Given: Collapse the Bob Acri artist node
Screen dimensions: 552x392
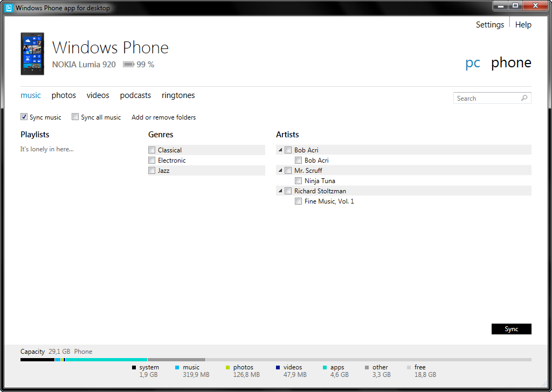Looking at the screenshot, I should (x=280, y=150).
